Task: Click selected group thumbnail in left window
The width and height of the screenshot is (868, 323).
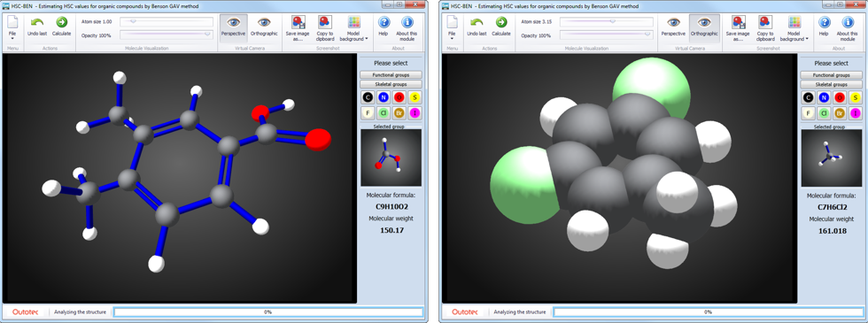Action: (391, 158)
